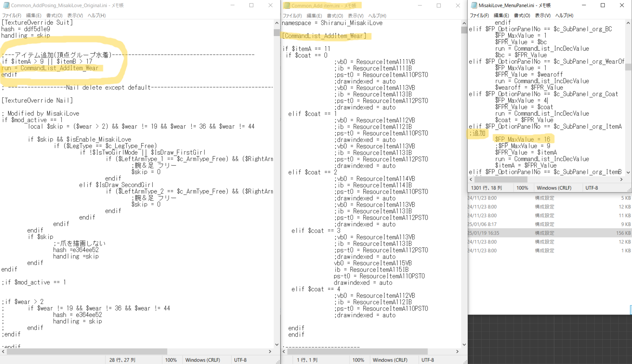Open 書式(O) menu in Common_AddPosing window
The width and height of the screenshot is (632, 364).
pyautogui.click(x=54, y=16)
